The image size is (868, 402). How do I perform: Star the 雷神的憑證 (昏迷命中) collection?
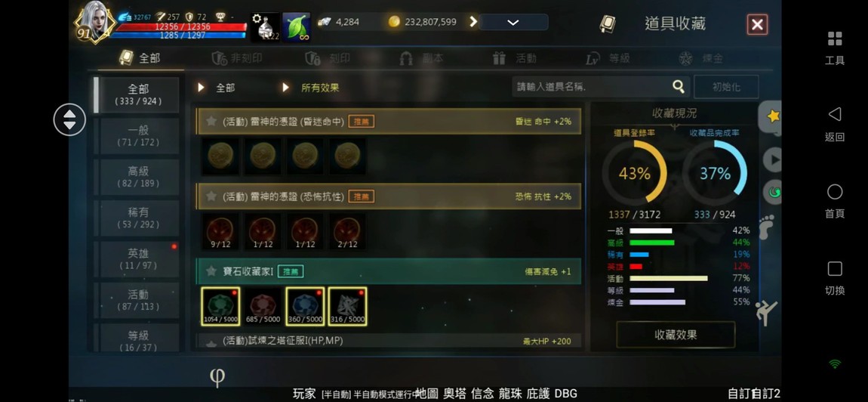pos(211,121)
